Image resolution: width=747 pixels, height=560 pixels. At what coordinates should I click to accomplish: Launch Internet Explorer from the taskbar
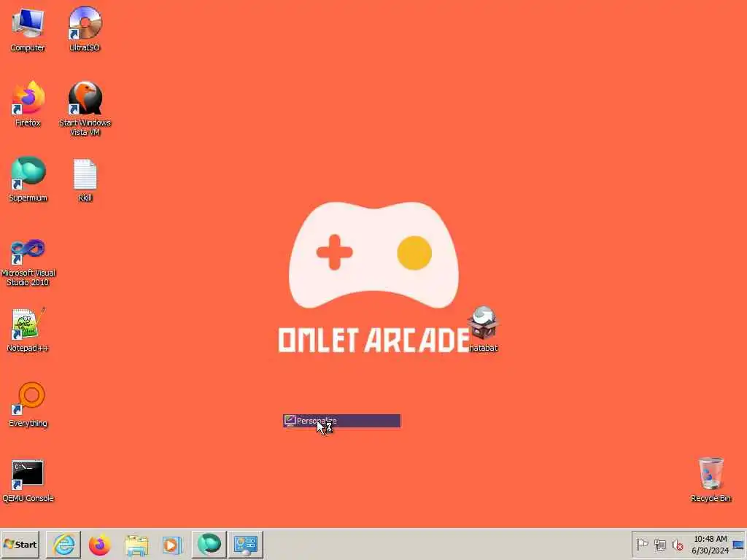point(63,544)
